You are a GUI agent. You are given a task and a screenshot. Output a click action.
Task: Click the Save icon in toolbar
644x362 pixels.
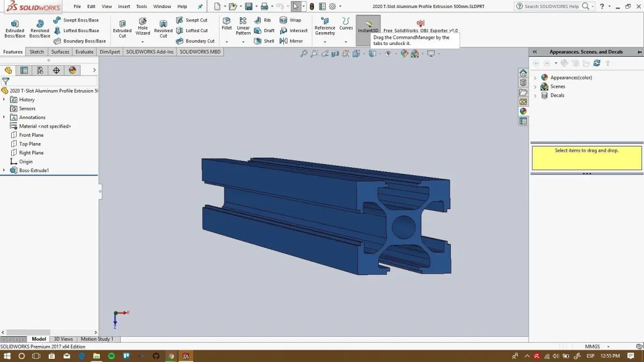coord(248,6)
